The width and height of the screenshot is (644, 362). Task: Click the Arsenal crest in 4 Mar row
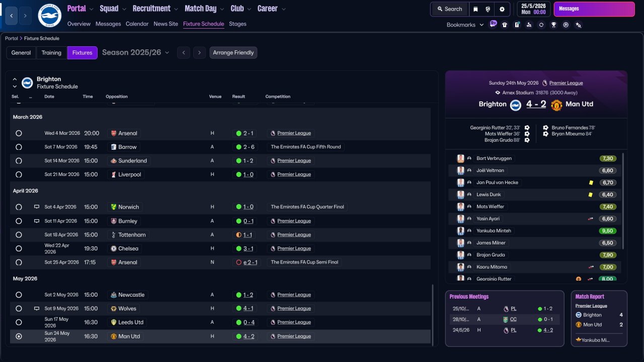tap(114, 133)
